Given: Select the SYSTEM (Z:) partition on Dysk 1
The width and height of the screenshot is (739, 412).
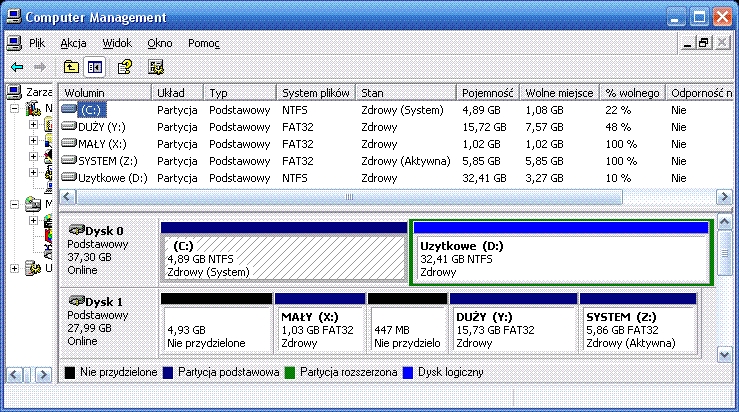Looking at the screenshot, I should 638,323.
